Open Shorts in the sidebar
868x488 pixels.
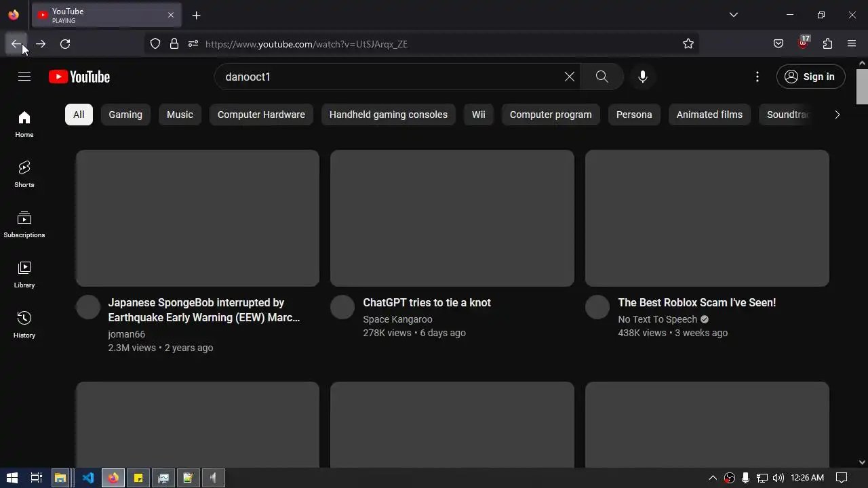(x=24, y=174)
